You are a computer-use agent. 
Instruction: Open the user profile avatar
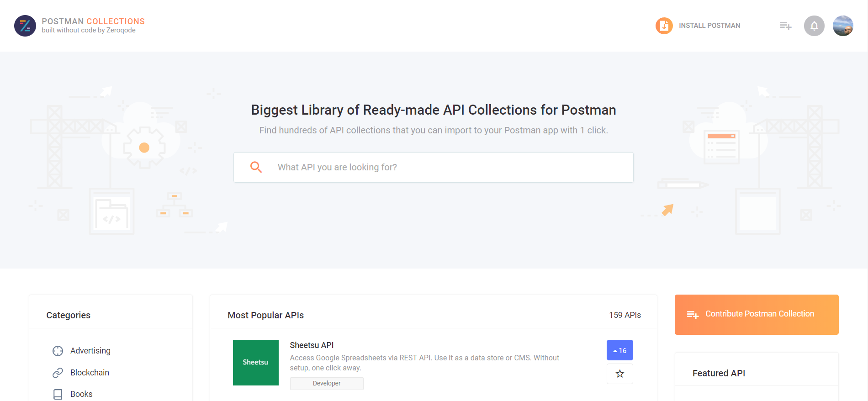[843, 26]
